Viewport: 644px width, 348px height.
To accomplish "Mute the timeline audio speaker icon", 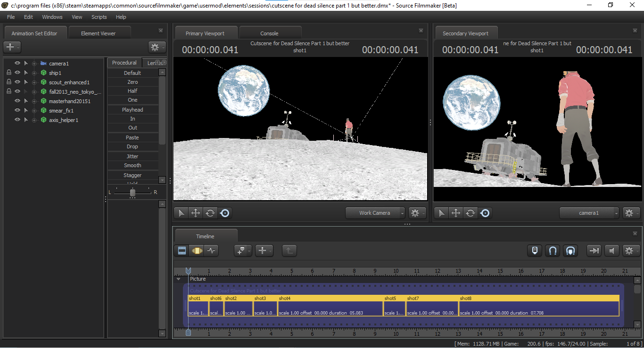I will [x=612, y=251].
